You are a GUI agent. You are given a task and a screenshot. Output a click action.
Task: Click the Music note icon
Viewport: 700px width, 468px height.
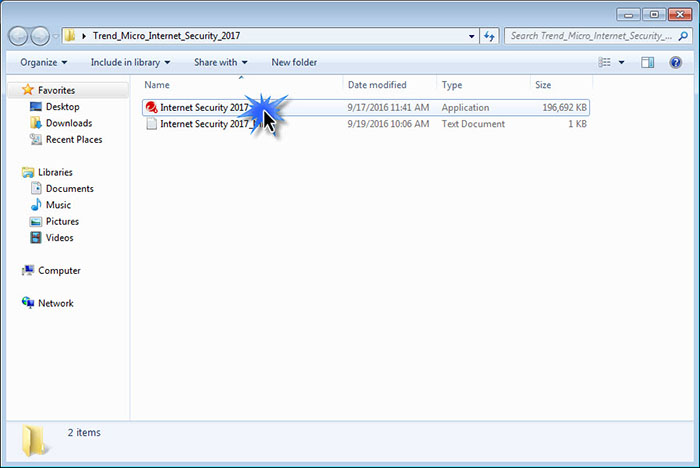point(36,205)
